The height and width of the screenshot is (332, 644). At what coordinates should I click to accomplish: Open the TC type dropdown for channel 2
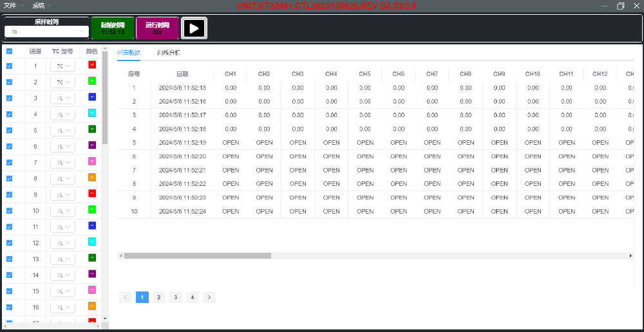(63, 82)
